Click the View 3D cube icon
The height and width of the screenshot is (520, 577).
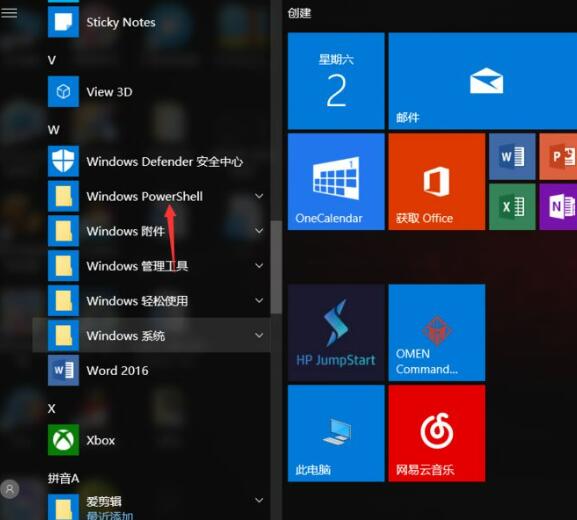pyautogui.click(x=63, y=92)
